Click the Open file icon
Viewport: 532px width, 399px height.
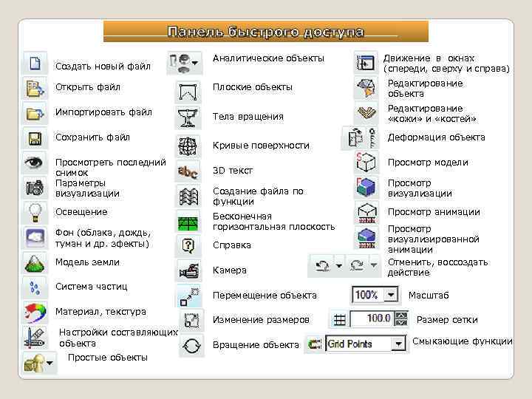[35, 88]
